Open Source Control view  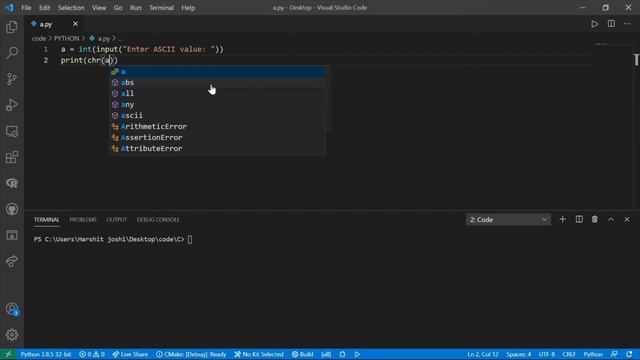click(12, 79)
